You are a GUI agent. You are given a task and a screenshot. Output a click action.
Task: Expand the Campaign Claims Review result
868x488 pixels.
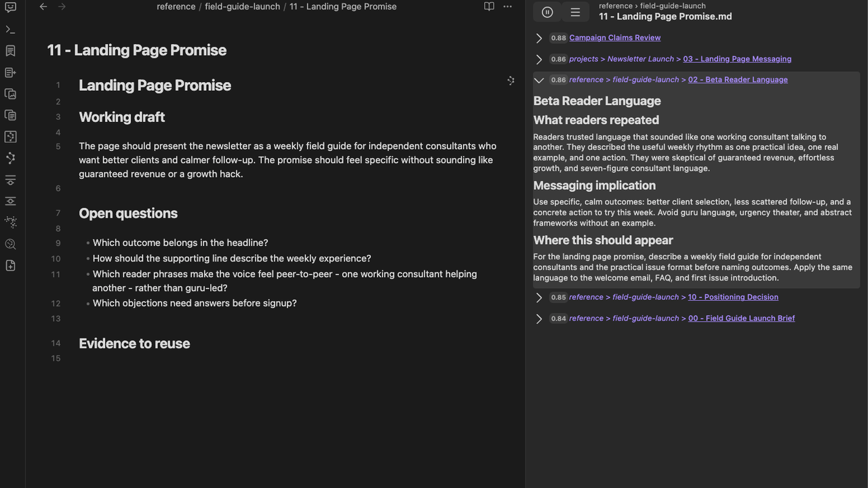pyautogui.click(x=539, y=38)
